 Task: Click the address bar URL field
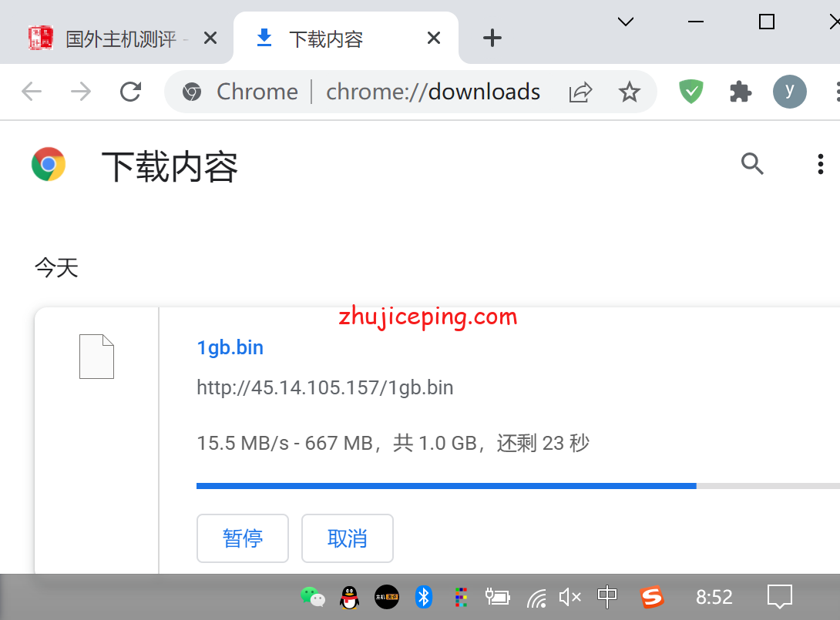pyautogui.click(x=432, y=92)
